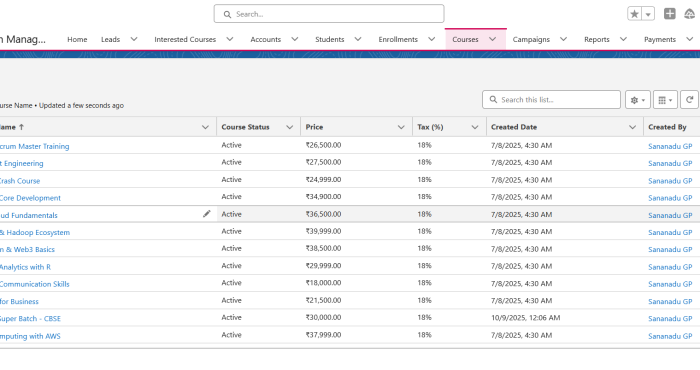Image resolution: width=700 pixels, height=370 pixels.
Task: Select the Courses tab
Action: point(465,39)
